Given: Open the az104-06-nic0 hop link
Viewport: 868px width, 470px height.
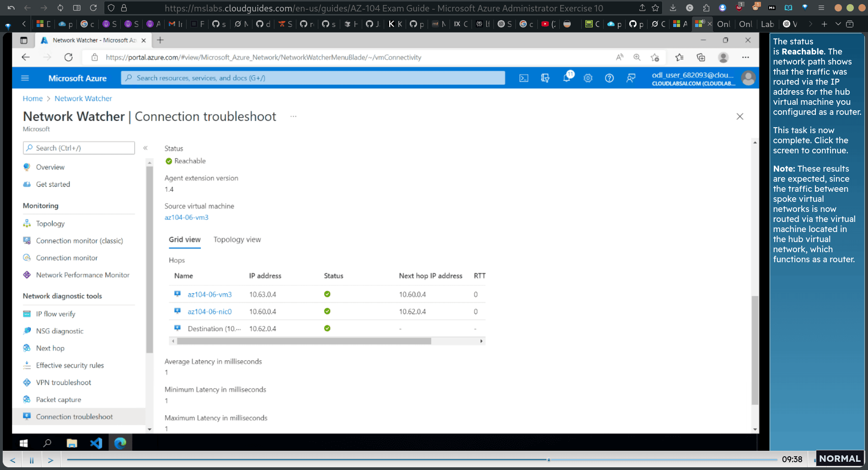Looking at the screenshot, I should coord(209,312).
